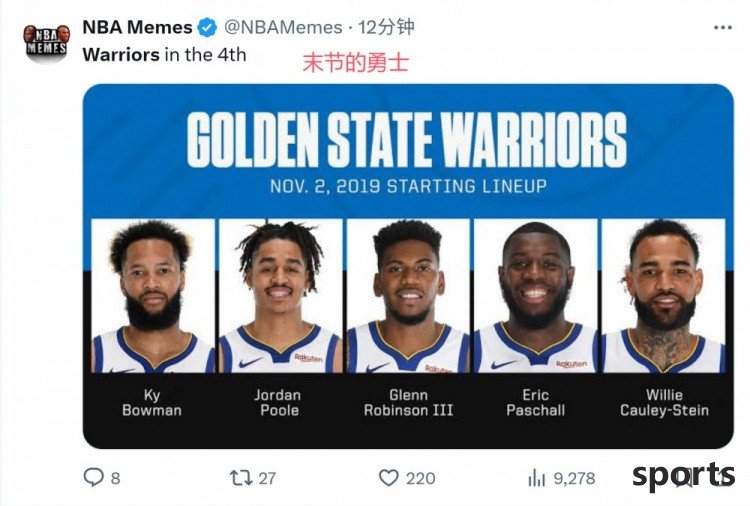Select Glenn Robinson III headshot
The width and height of the screenshot is (750, 506).
[408, 296]
